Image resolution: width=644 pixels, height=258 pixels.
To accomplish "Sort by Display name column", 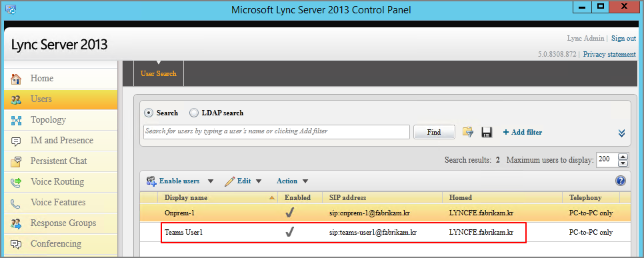I will pos(218,197).
